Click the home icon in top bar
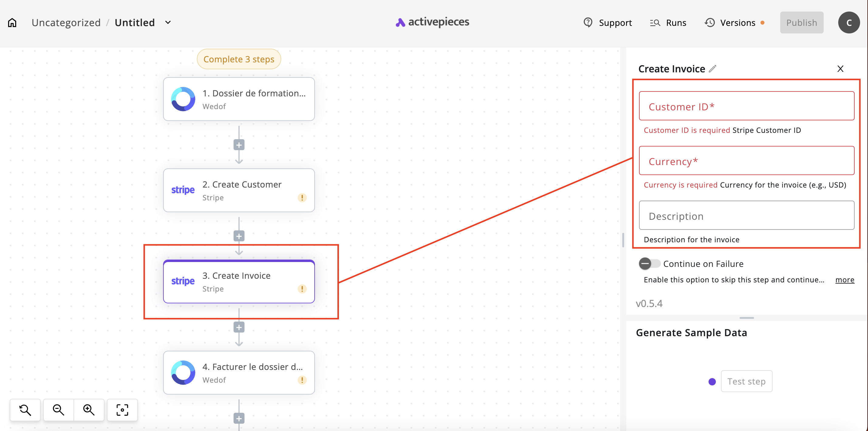The height and width of the screenshot is (431, 868). 12,22
